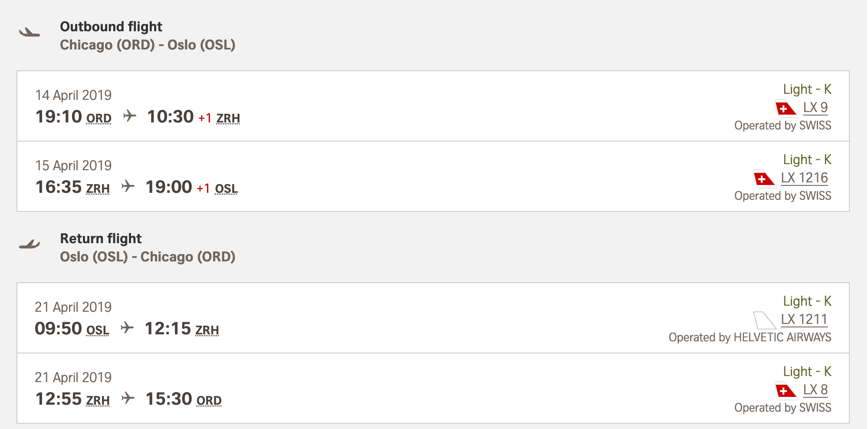Click the SWISS tail logo beside LX 1216
Image resolution: width=868 pixels, height=429 pixels.
(x=764, y=178)
